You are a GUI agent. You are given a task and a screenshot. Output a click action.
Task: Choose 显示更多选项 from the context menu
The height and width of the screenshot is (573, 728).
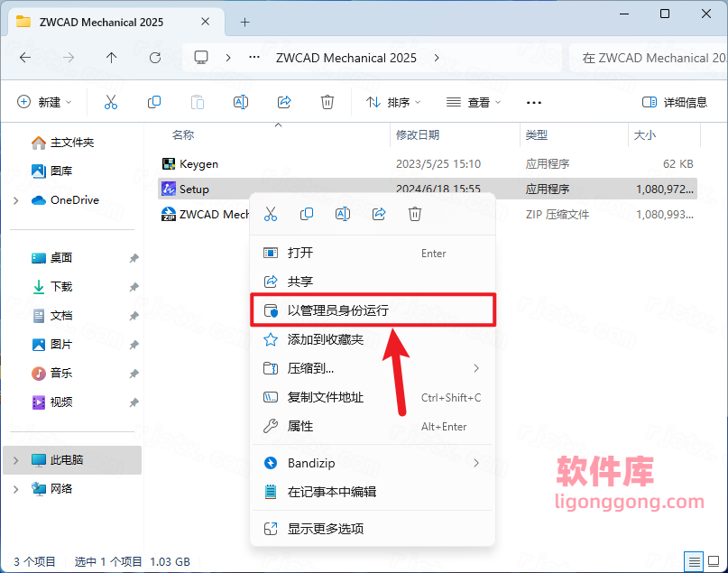[x=373, y=529]
